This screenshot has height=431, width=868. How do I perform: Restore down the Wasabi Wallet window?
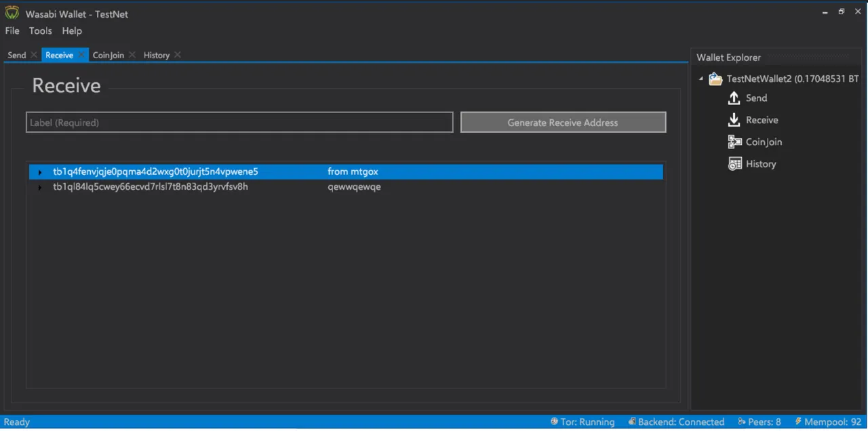tap(842, 12)
